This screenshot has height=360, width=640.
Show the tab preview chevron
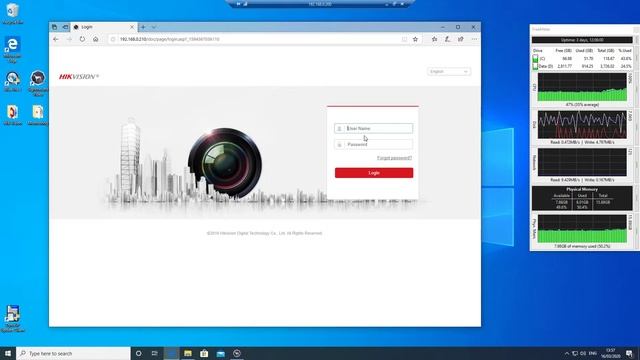pyautogui.click(x=154, y=27)
